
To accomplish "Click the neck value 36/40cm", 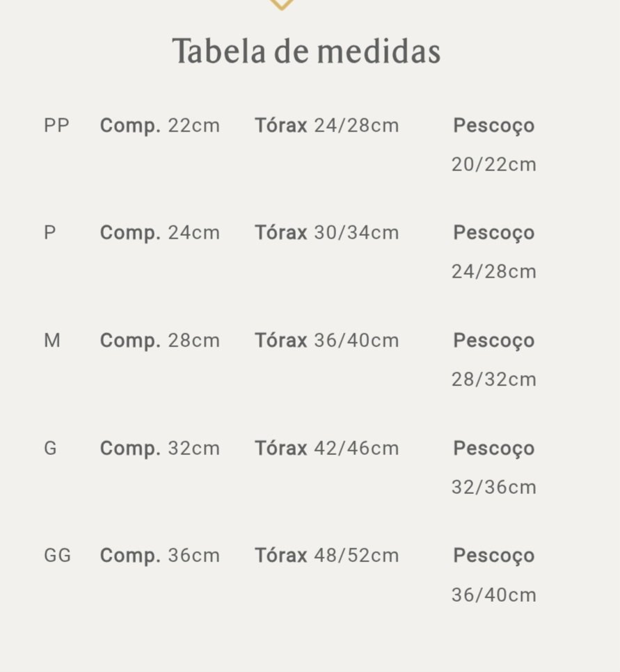I will [x=493, y=595].
